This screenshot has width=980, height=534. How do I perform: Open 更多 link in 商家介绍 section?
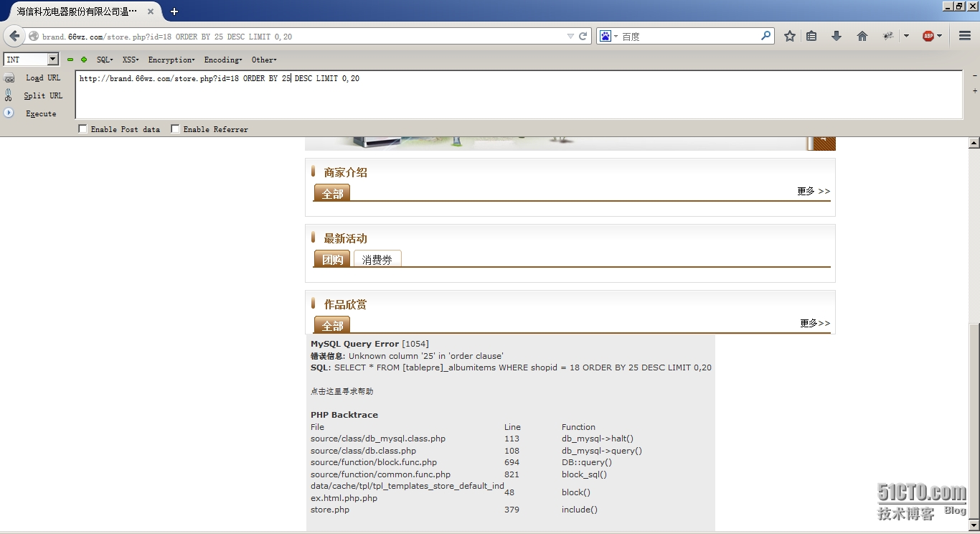pos(814,191)
